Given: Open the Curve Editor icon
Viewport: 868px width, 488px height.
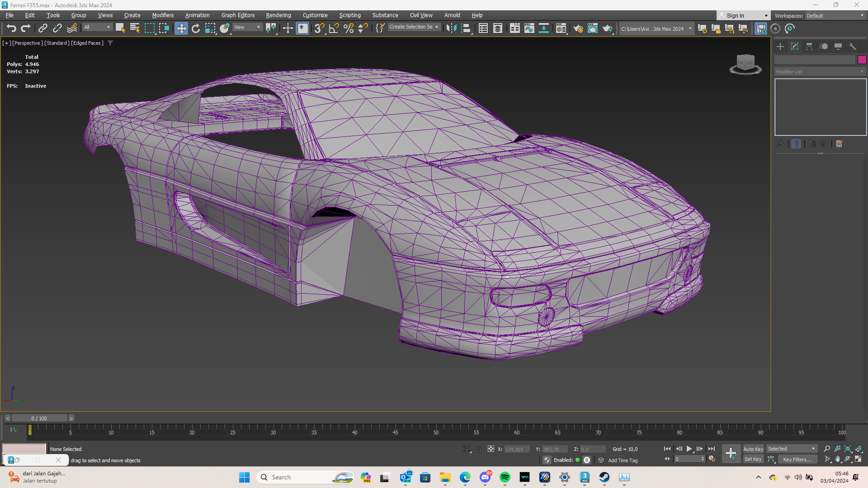Looking at the screenshot, I should tap(529, 28).
